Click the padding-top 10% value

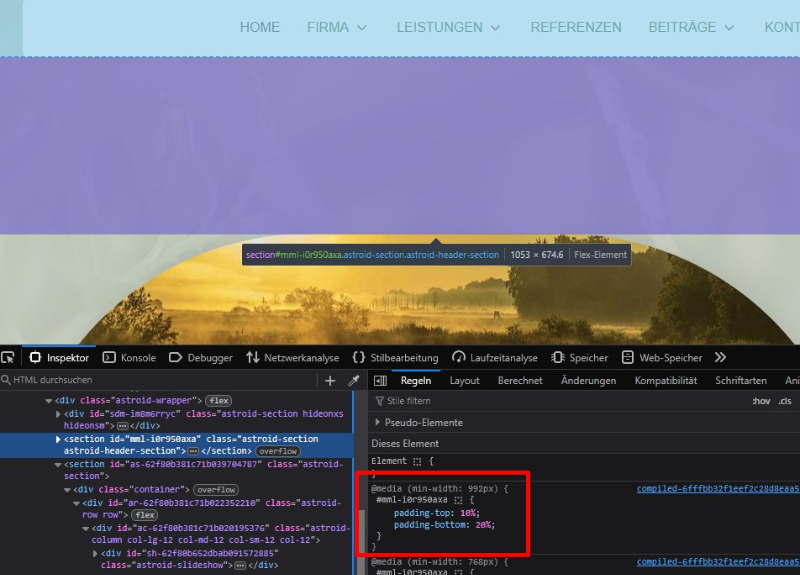[468, 513]
